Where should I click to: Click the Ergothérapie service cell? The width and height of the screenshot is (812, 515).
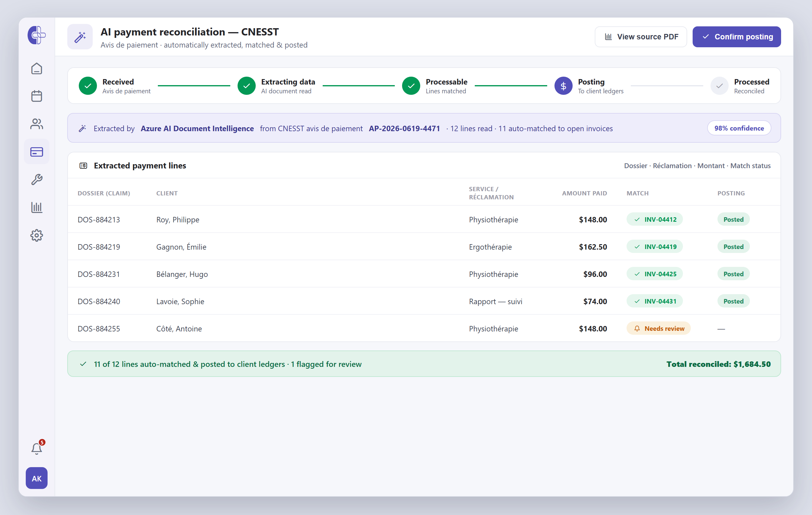coord(490,247)
